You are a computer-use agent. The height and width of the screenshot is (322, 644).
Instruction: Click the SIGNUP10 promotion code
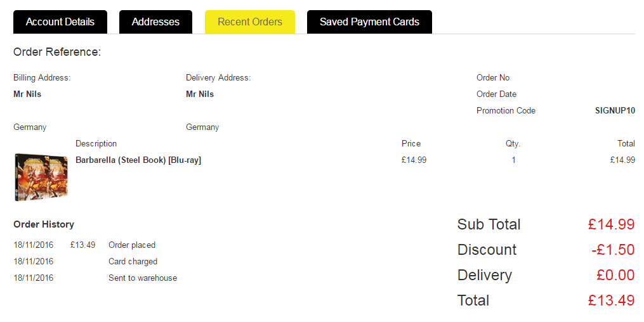coord(615,111)
